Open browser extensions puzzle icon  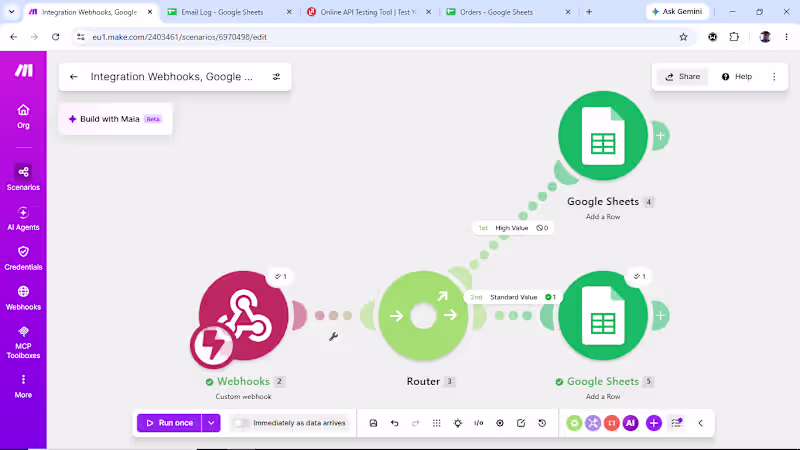734,37
